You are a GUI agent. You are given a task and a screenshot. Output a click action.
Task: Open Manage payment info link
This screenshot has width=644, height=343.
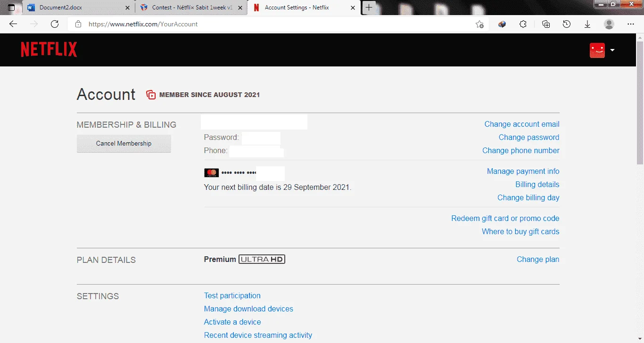pos(523,171)
